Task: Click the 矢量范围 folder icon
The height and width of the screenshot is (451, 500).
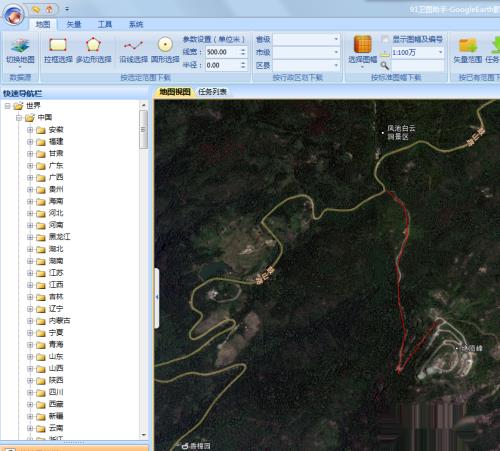Action: click(468, 45)
